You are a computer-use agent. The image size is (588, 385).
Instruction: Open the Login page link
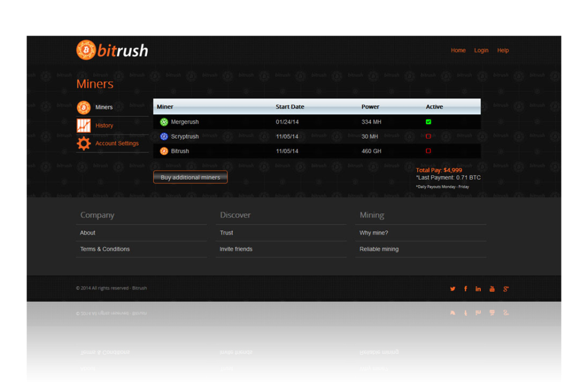tap(481, 51)
